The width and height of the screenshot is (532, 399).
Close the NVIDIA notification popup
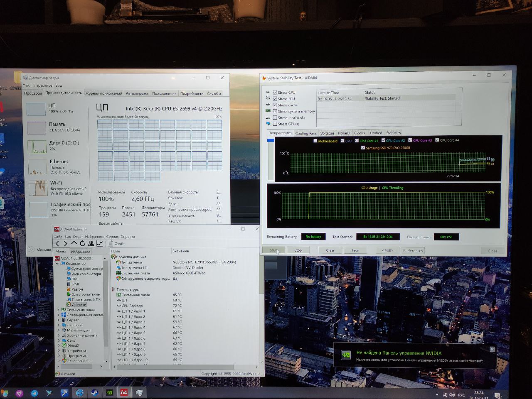[x=492, y=349]
